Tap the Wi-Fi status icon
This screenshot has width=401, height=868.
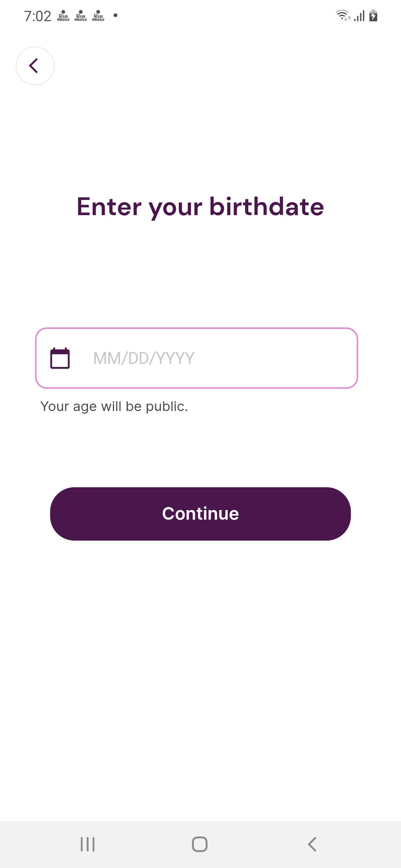(342, 16)
